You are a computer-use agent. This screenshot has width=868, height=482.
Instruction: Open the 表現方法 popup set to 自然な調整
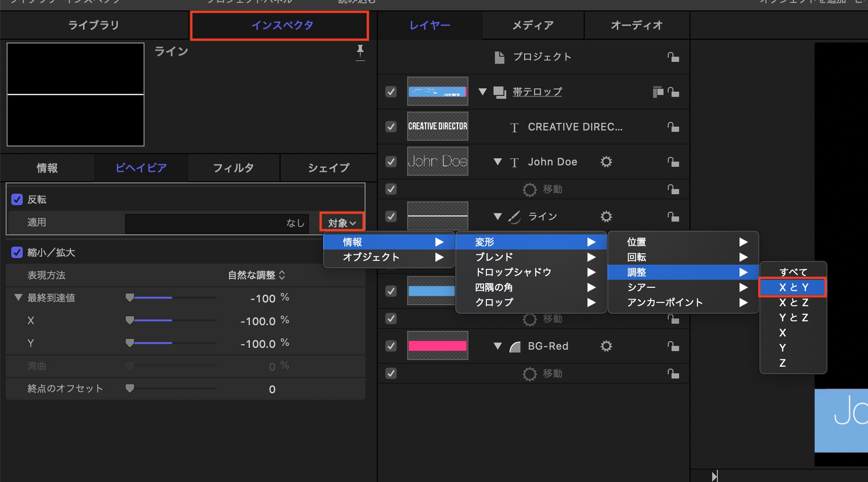[x=256, y=275]
